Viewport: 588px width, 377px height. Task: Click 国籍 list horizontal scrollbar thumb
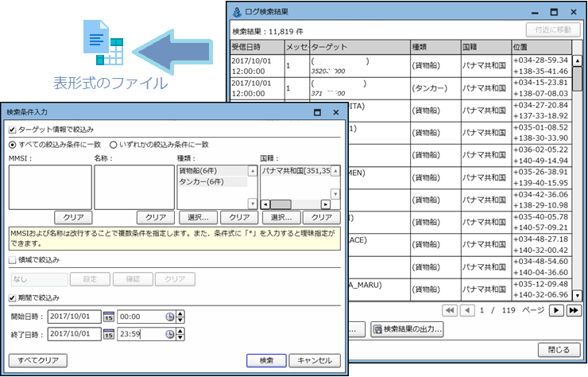click(x=280, y=204)
